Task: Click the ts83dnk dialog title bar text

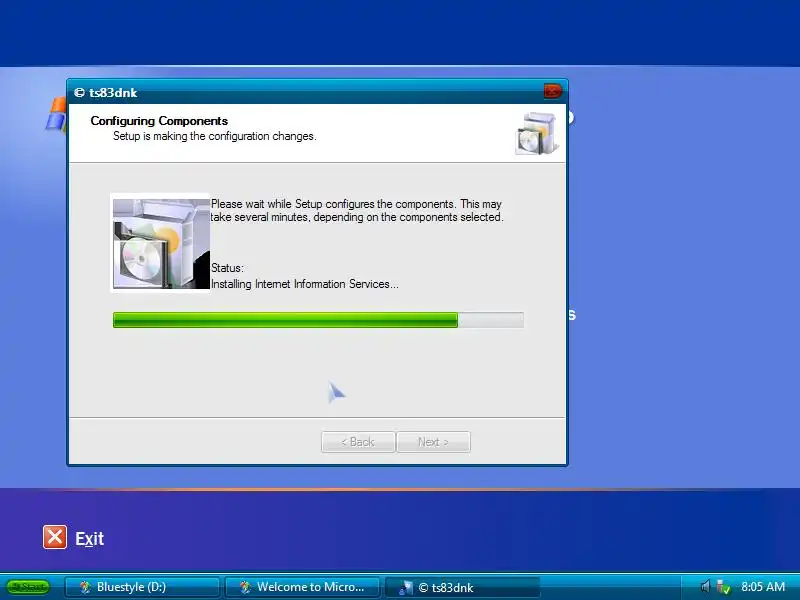Action: coord(113,93)
